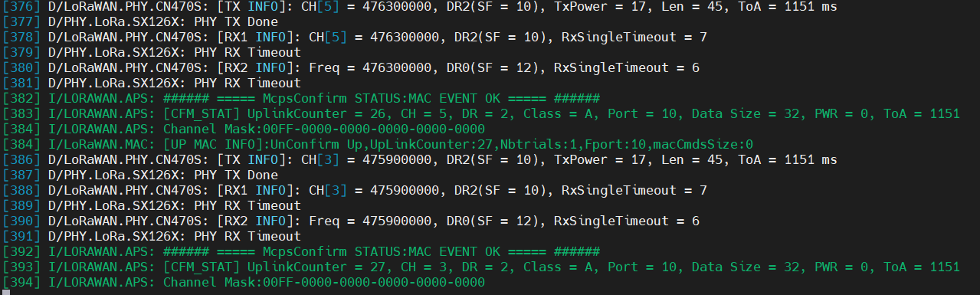The height and width of the screenshot is (295, 980).
Task: Click the line number [376]
Action: (22, 7)
